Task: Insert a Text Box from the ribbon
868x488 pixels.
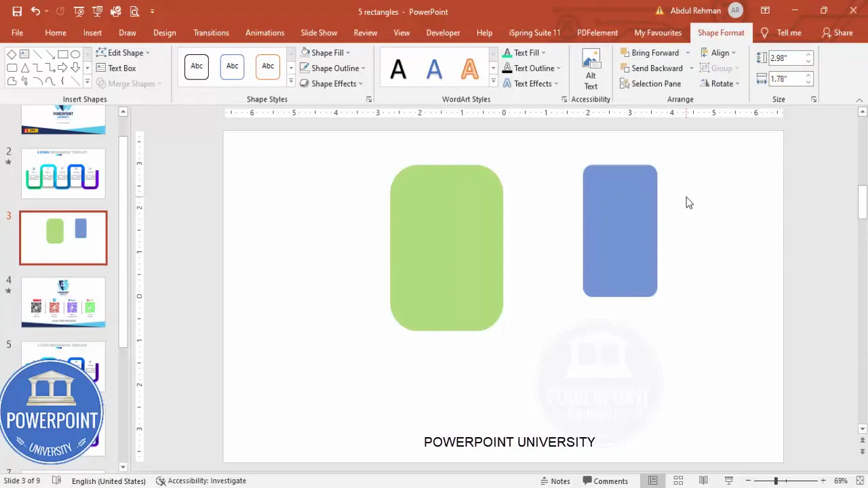Action: (x=116, y=68)
